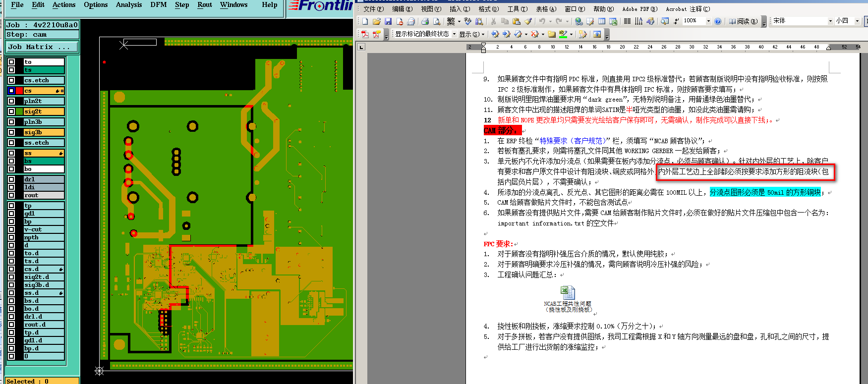Toggle the checkbox for layer rout

pos(11,195)
